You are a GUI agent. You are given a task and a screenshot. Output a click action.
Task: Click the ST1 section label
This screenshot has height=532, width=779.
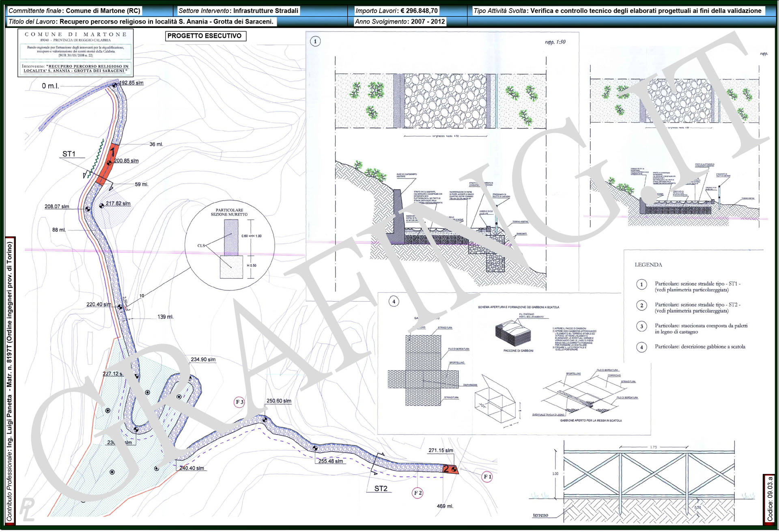coord(69,154)
